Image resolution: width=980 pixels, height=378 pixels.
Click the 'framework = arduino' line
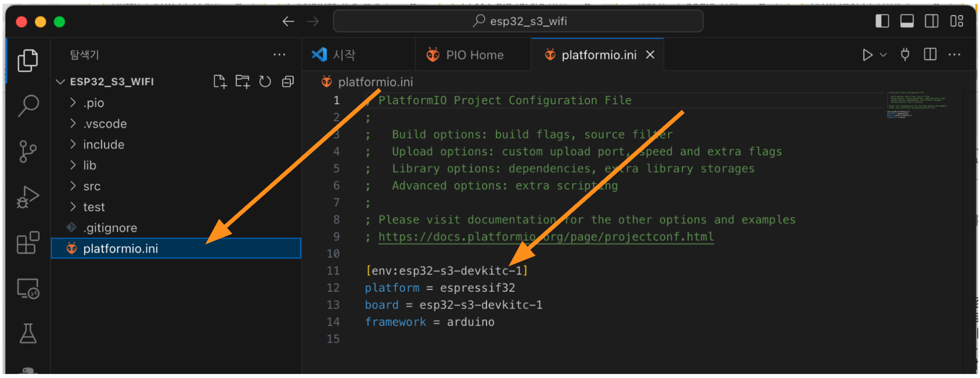click(x=429, y=322)
